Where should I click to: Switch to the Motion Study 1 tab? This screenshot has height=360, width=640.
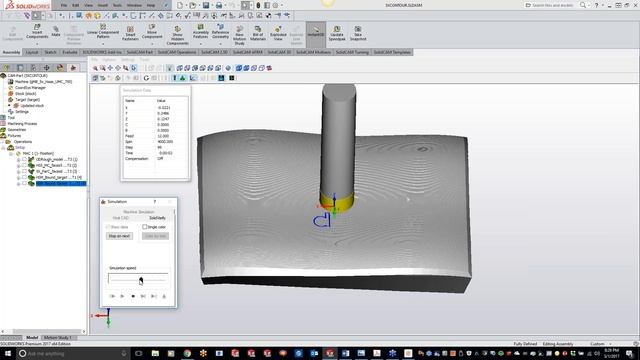pyautogui.click(x=58, y=338)
